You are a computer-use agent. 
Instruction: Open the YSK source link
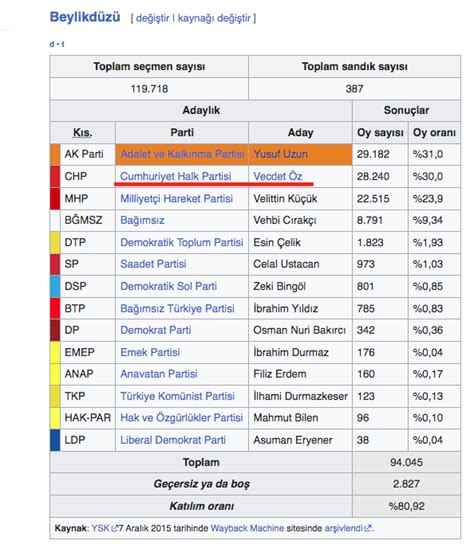[x=100, y=528]
